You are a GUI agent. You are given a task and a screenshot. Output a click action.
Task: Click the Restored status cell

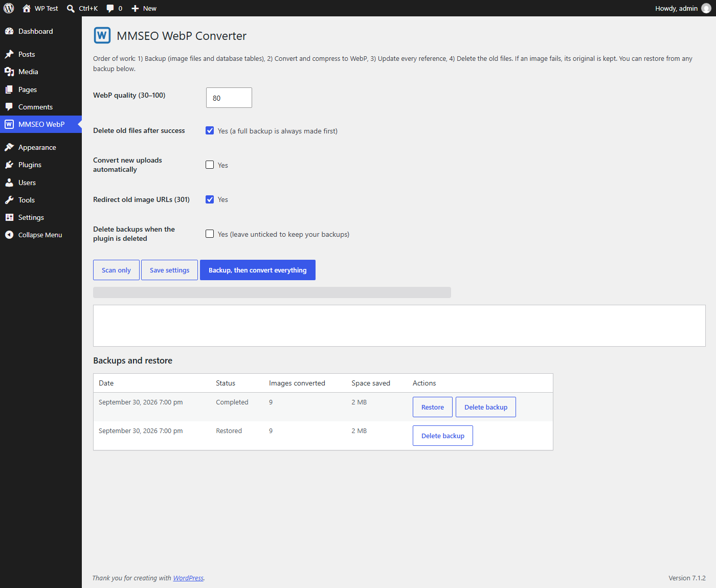point(229,431)
